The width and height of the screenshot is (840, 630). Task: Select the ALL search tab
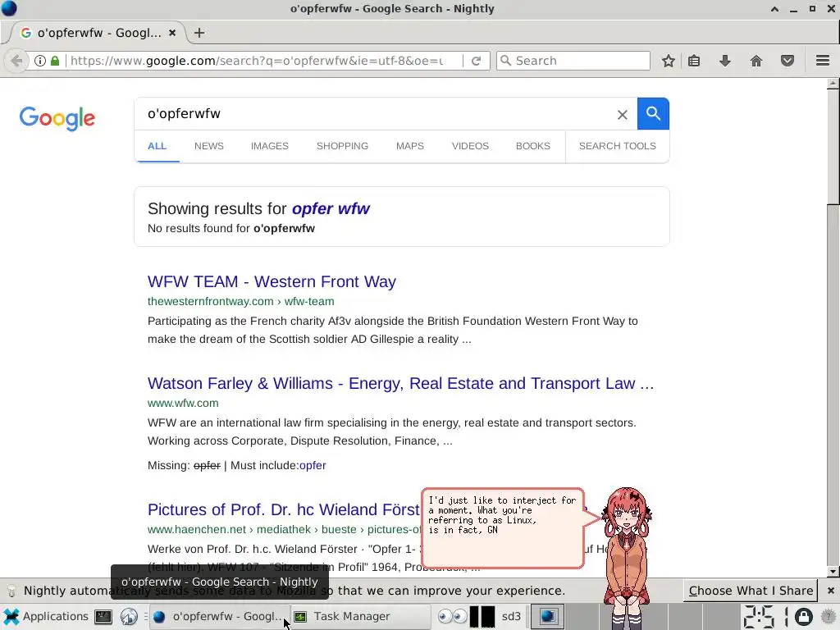pyautogui.click(x=157, y=146)
